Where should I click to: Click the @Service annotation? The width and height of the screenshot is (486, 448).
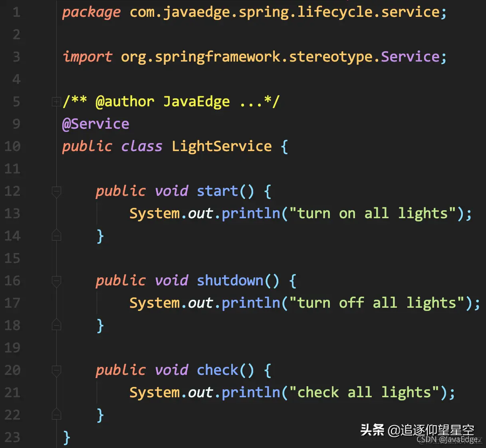pos(96,124)
